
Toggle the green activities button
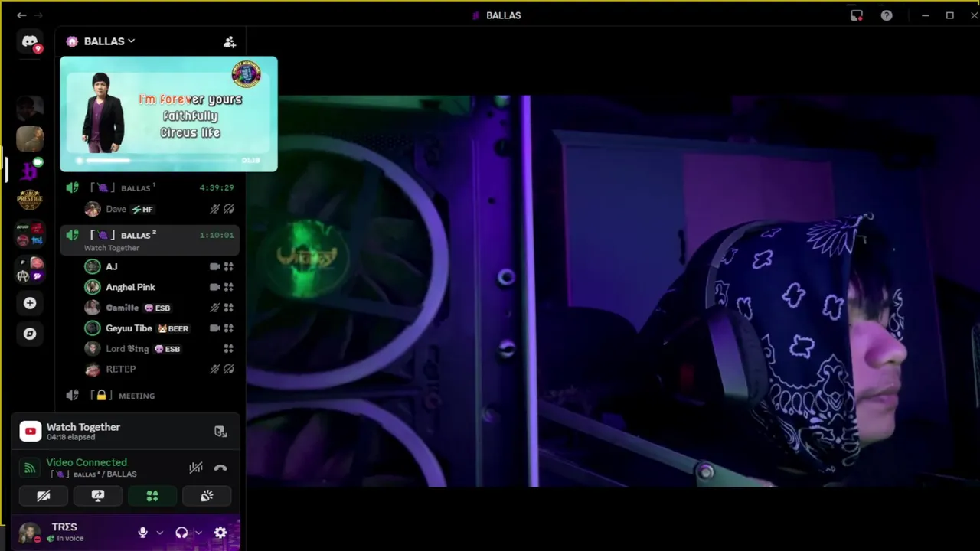(152, 496)
